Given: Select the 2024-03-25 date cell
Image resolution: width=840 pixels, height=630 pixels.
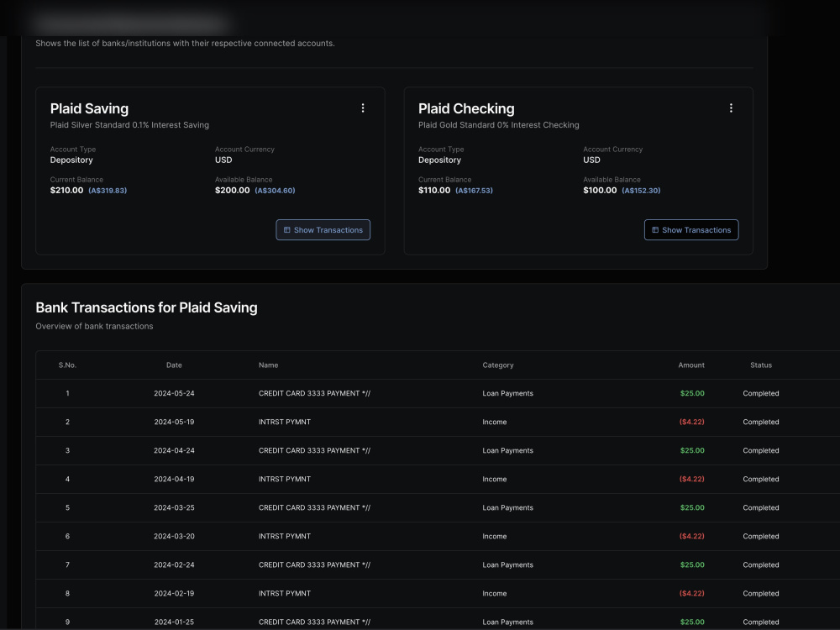Looking at the screenshot, I should point(174,507).
